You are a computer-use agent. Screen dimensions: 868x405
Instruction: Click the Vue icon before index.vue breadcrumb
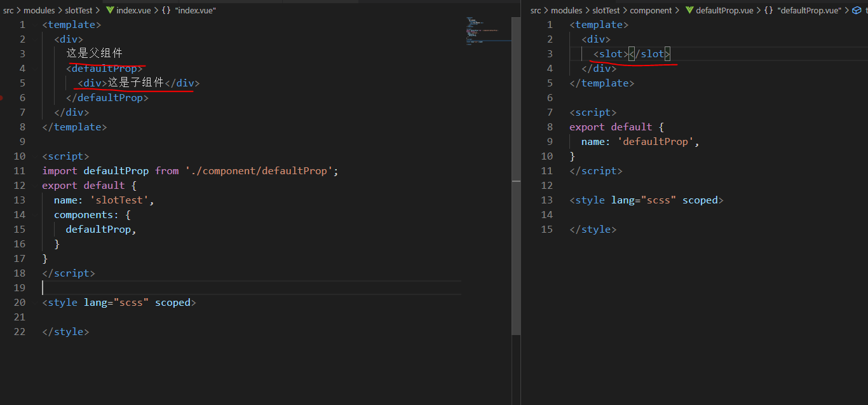[x=109, y=10]
